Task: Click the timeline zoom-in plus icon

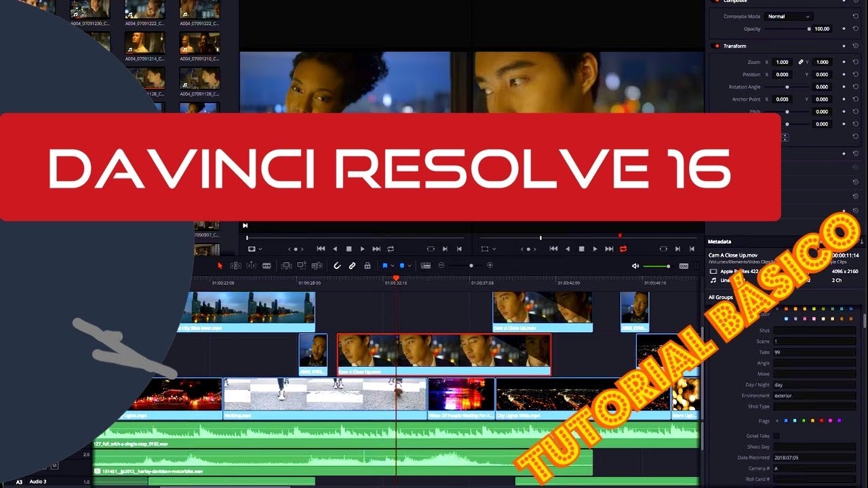Action: coord(490,265)
